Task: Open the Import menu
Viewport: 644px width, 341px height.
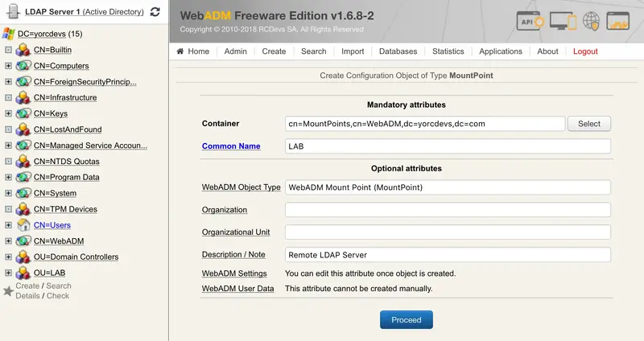Action: pyautogui.click(x=353, y=51)
